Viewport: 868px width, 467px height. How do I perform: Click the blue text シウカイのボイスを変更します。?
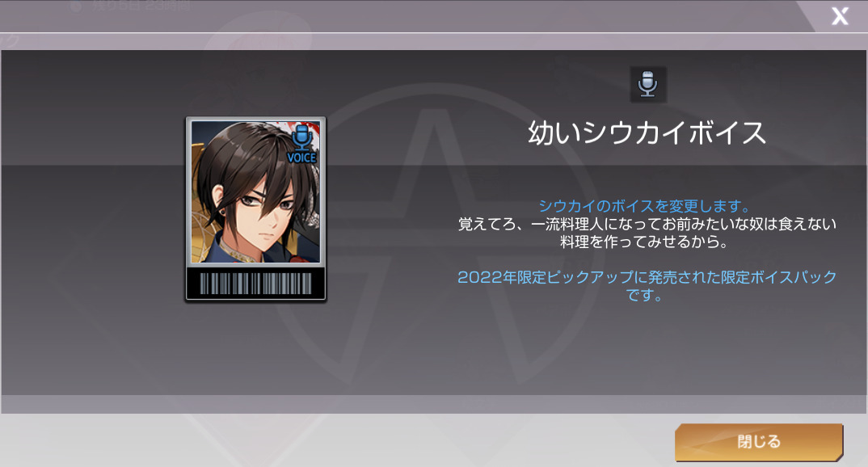click(x=645, y=206)
